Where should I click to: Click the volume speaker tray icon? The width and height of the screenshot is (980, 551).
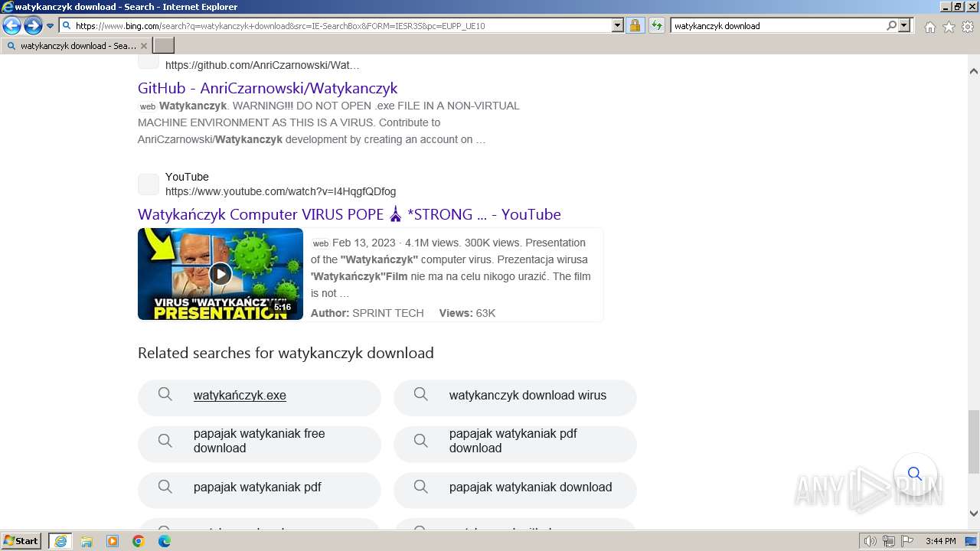coord(871,541)
